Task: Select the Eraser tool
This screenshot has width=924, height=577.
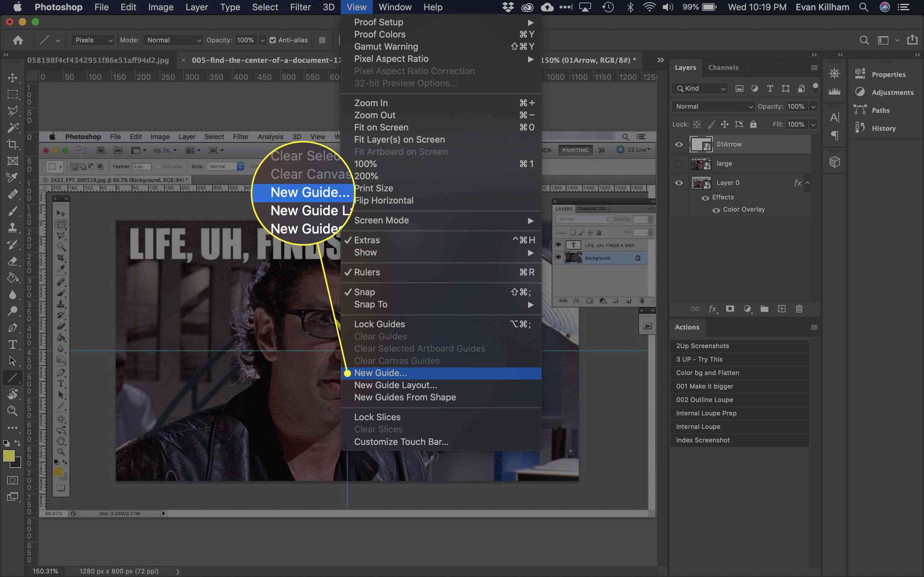Action: pos(13,261)
